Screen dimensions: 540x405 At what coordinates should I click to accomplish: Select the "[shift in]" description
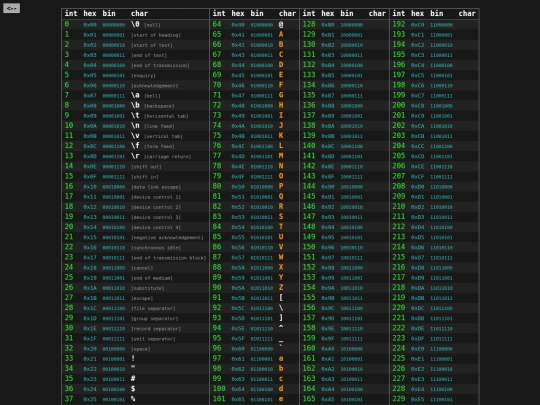tap(145, 177)
